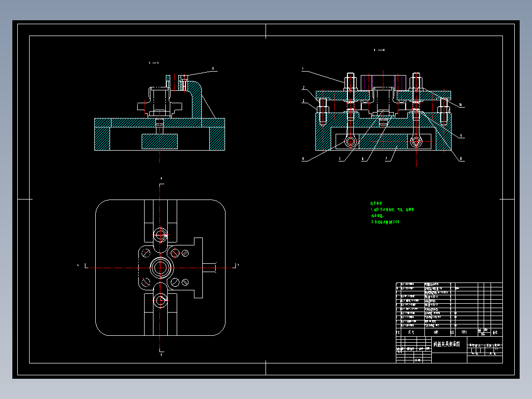The height and width of the screenshot is (399, 532).
Task: Select last line of green technical notes
Action: click(386, 222)
